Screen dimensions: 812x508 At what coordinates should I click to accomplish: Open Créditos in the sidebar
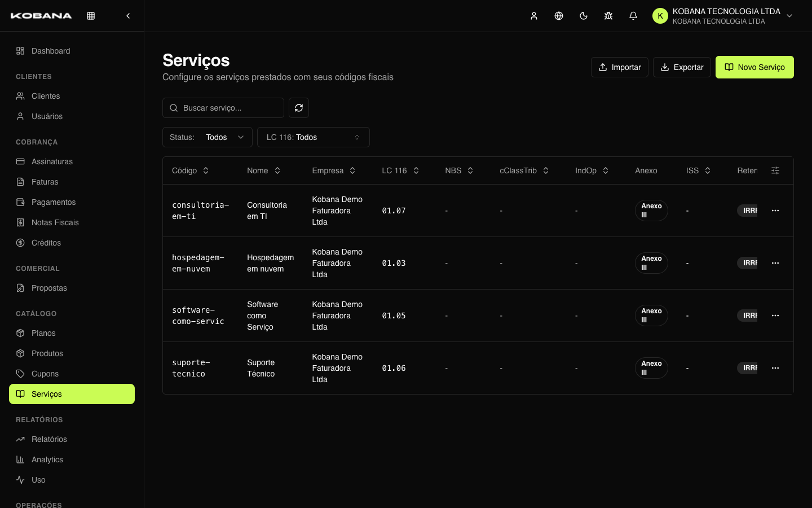72,243
